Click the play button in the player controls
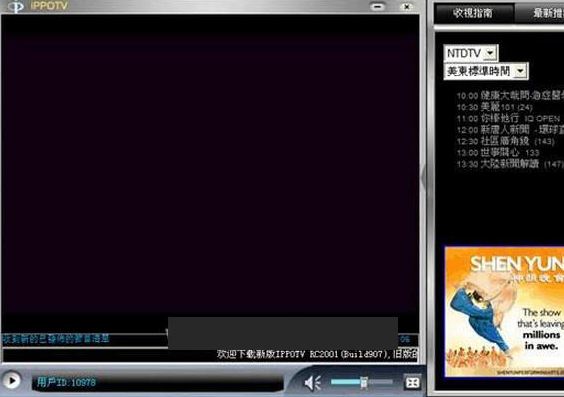Image resolution: width=564 pixels, height=397 pixels. click(12, 380)
